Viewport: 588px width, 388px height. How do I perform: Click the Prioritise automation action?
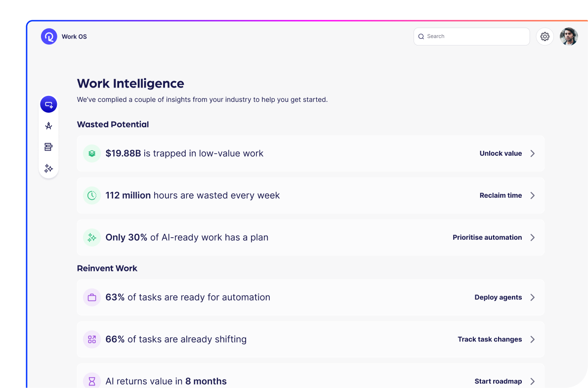(487, 237)
